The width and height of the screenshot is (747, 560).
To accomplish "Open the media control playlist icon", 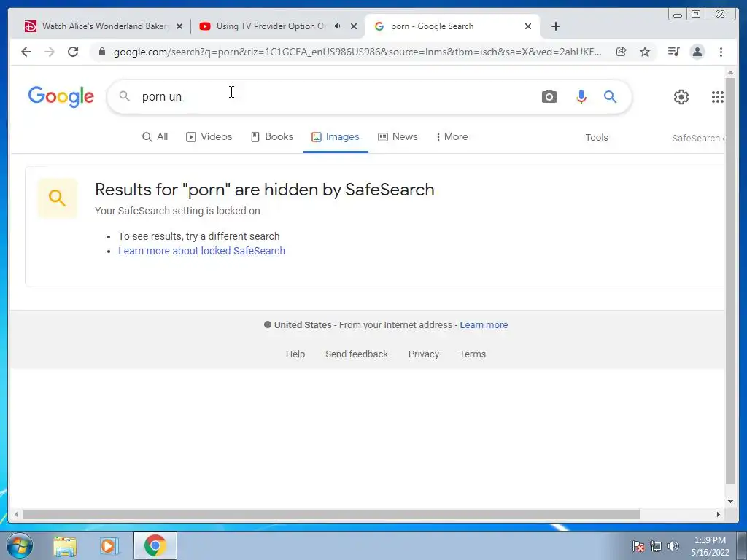I will point(673,52).
